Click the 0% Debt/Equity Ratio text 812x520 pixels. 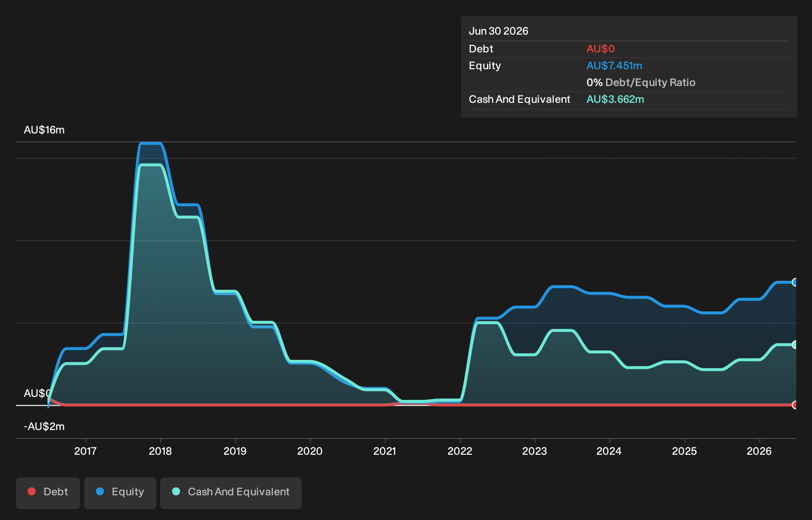[641, 83]
